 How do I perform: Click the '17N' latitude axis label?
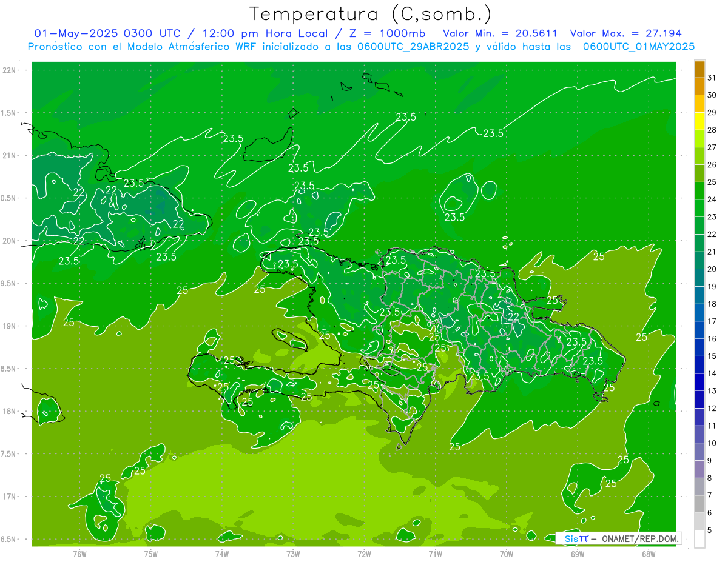[10, 497]
